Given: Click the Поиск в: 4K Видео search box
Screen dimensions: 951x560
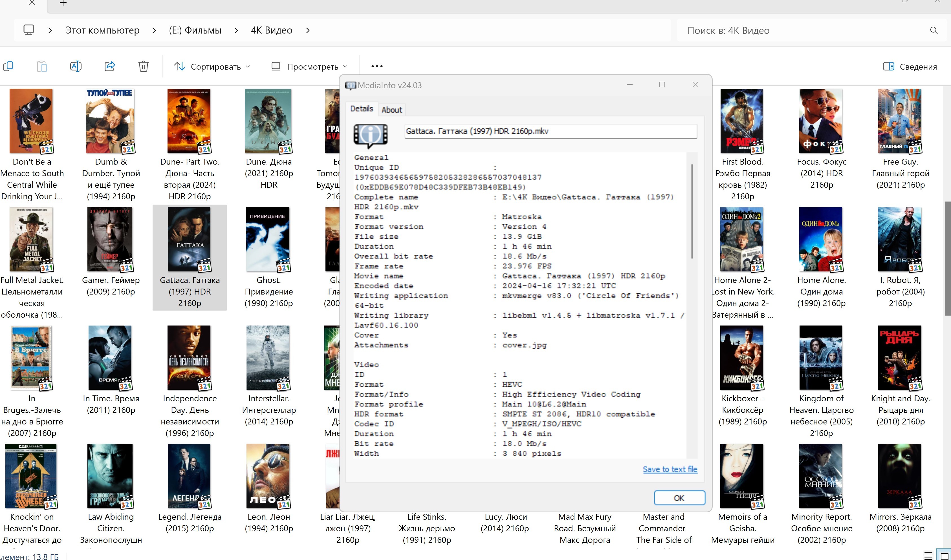Looking at the screenshot, I should click(x=812, y=30).
